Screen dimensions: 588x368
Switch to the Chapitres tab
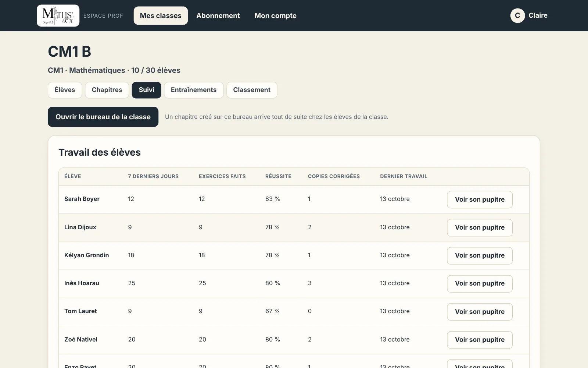pos(107,90)
